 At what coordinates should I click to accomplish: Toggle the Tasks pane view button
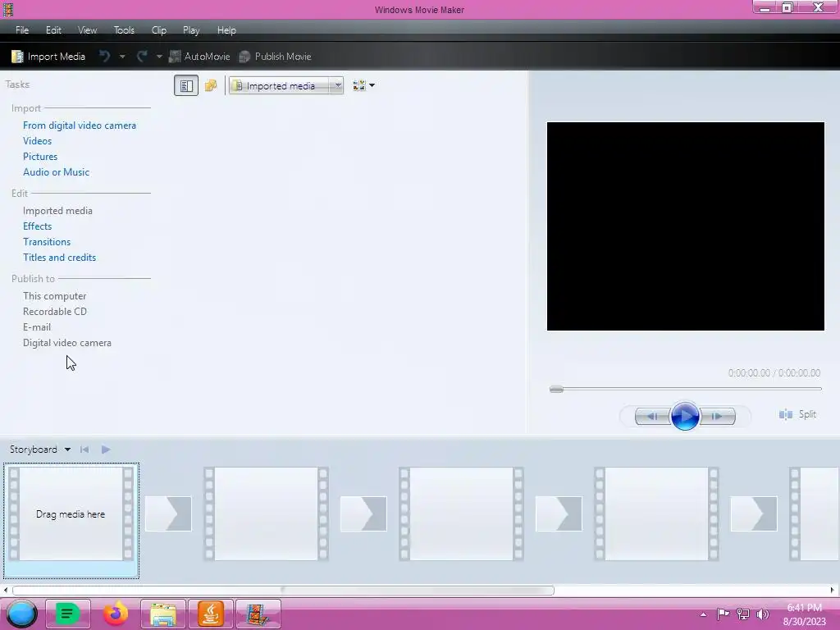[186, 85]
